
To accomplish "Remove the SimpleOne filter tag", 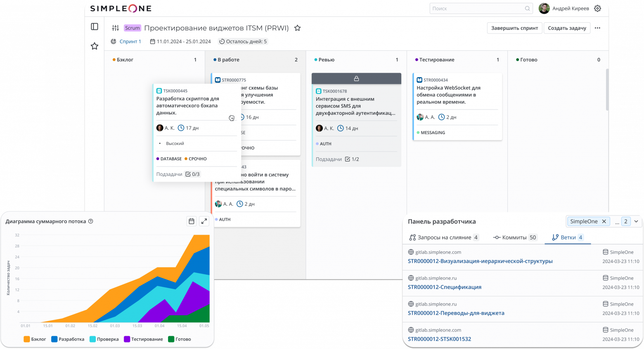I will (604, 221).
